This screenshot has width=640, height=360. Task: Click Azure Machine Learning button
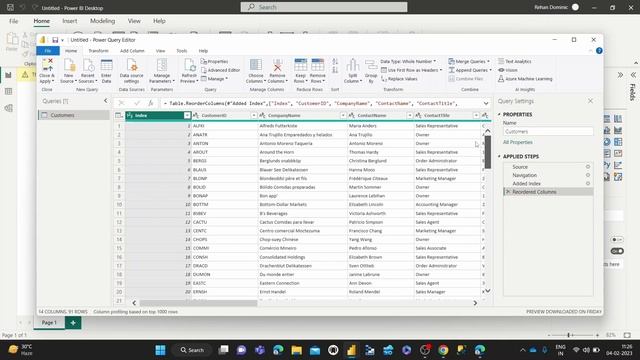click(525, 79)
